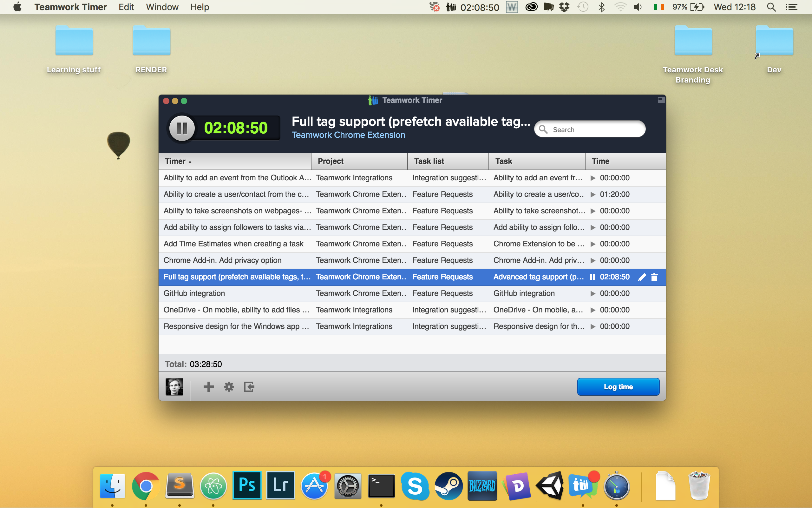Viewport: 812px width, 508px height.
Task: Open the Blizzard app from the Dock
Action: pos(482,486)
